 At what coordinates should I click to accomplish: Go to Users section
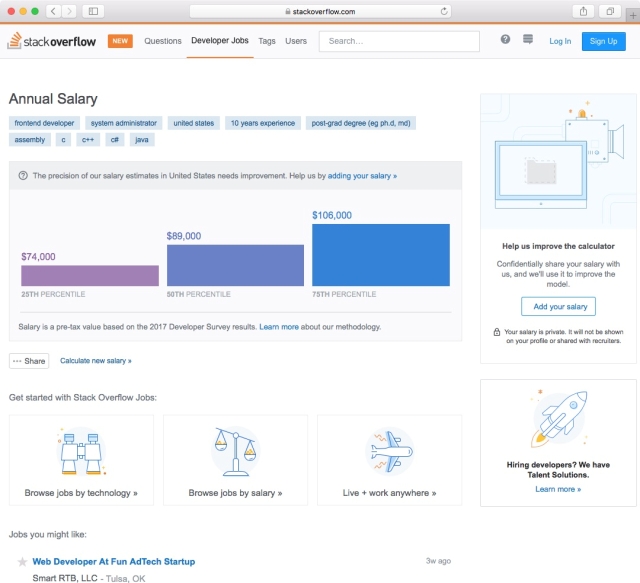click(296, 41)
